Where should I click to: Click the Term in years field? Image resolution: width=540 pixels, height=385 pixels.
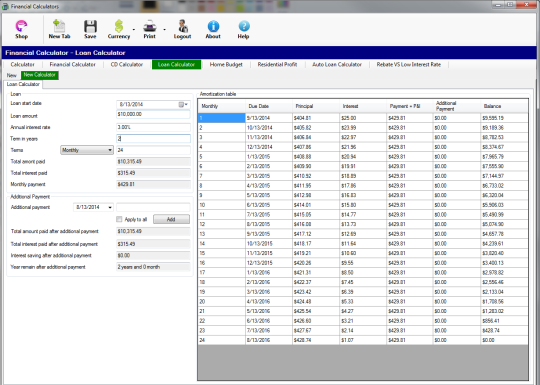click(153, 139)
